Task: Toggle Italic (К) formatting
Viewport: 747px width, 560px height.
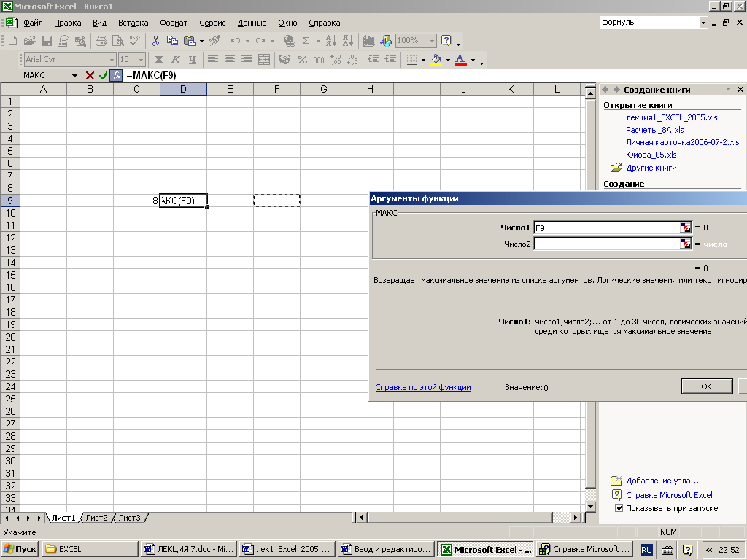Action: [175, 60]
